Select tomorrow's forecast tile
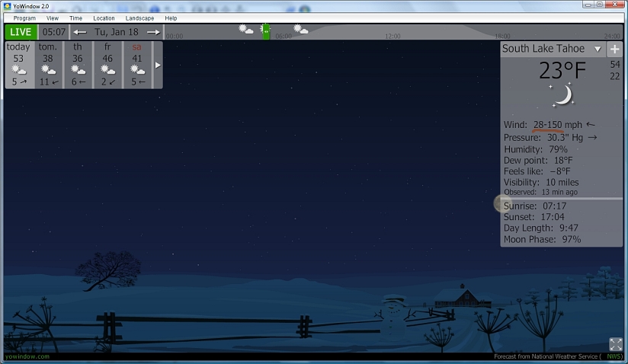The image size is (628, 364). coord(49,65)
